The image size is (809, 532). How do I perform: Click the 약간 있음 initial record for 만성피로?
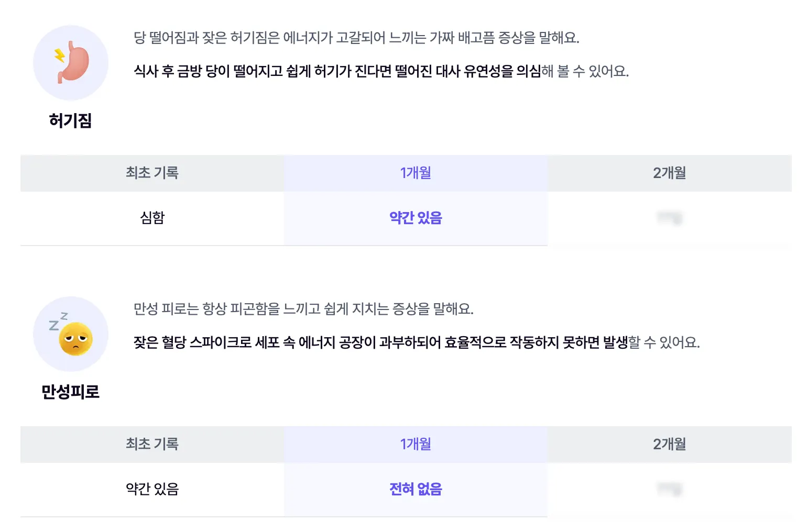(152, 489)
